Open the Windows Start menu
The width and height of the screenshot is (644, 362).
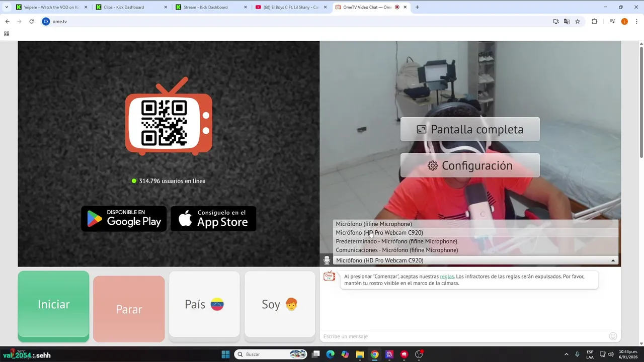[225, 354]
